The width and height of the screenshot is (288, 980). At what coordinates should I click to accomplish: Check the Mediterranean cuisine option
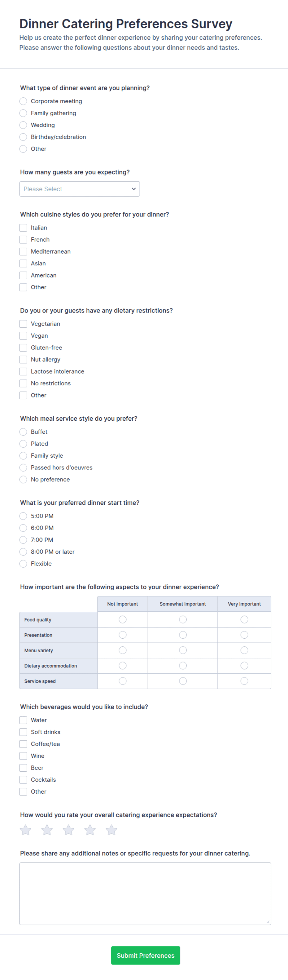[x=23, y=251]
